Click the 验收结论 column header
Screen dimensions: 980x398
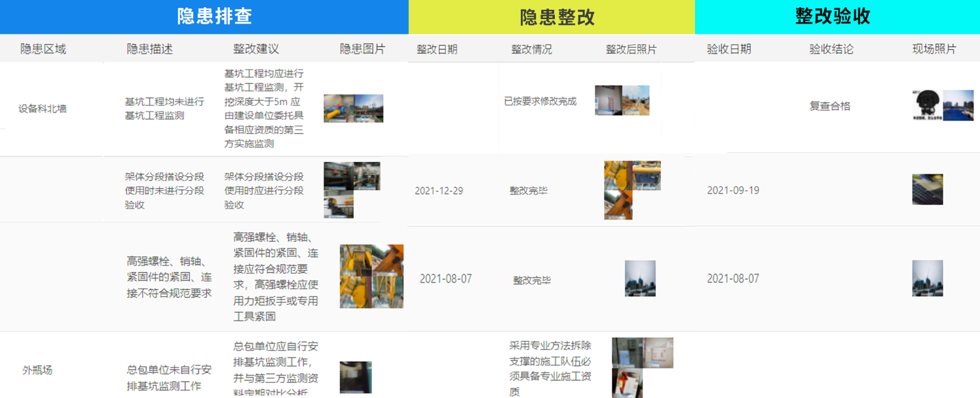(x=831, y=49)
